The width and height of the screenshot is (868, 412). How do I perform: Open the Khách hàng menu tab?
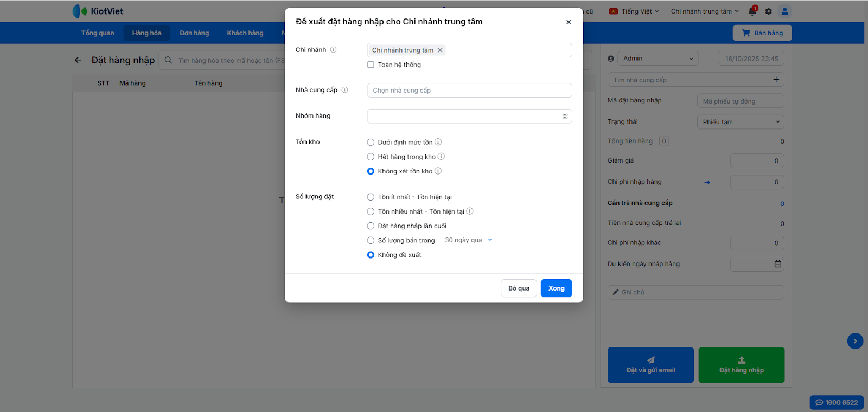click(245, 33)
